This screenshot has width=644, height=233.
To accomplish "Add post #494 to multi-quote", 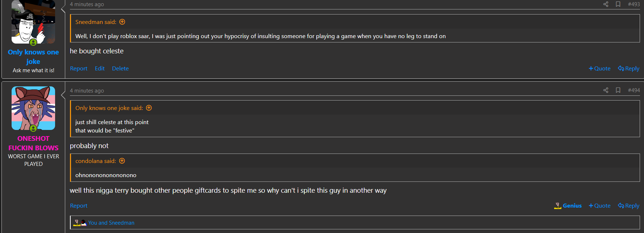I will click(599, 205).
